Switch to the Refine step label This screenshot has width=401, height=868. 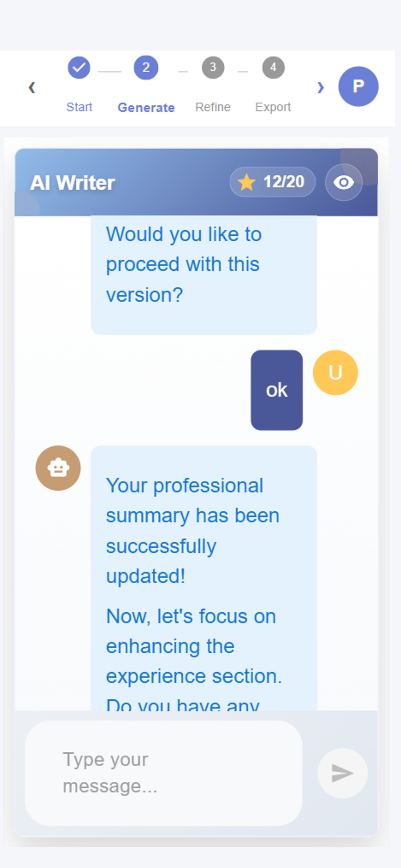click(x=213, y=107)
